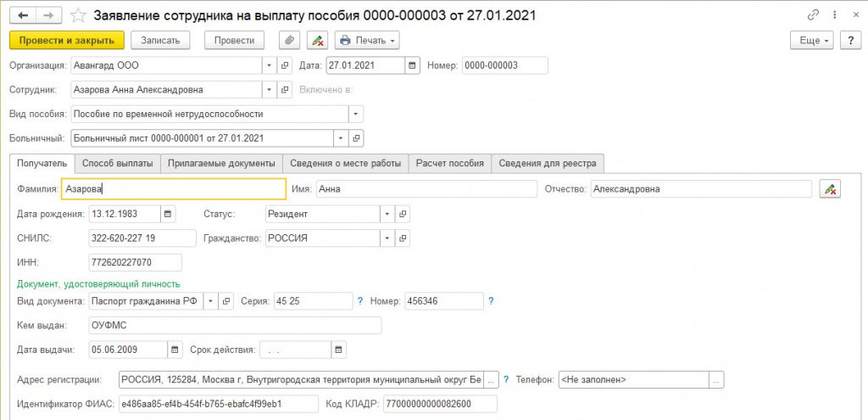Add document to favorites with star icon

click(77, 15)
